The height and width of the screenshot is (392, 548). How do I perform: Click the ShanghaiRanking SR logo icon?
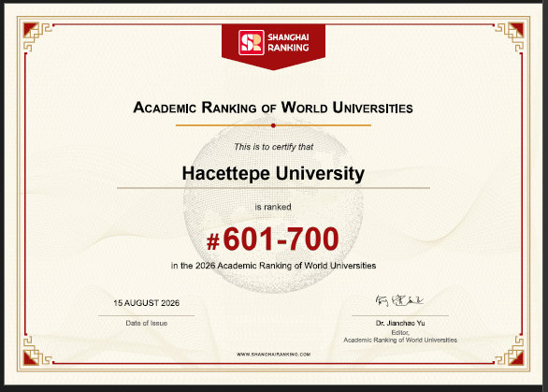251,43
